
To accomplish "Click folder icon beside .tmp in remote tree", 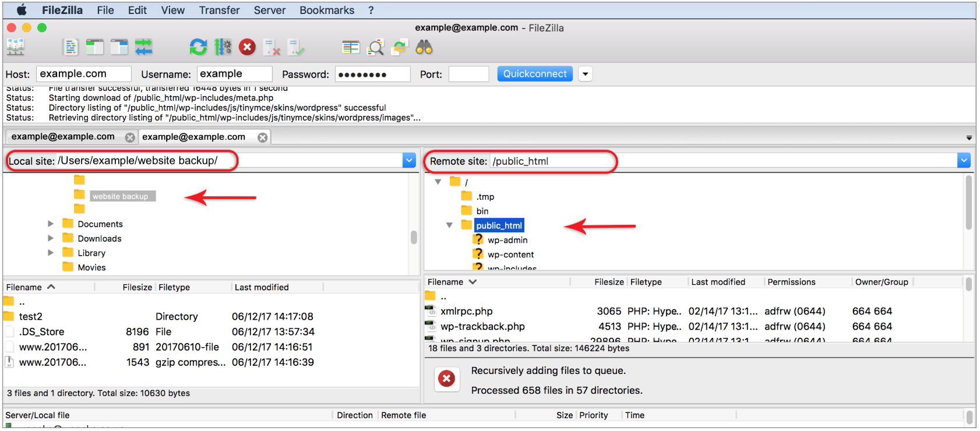I will pos(467,196).
